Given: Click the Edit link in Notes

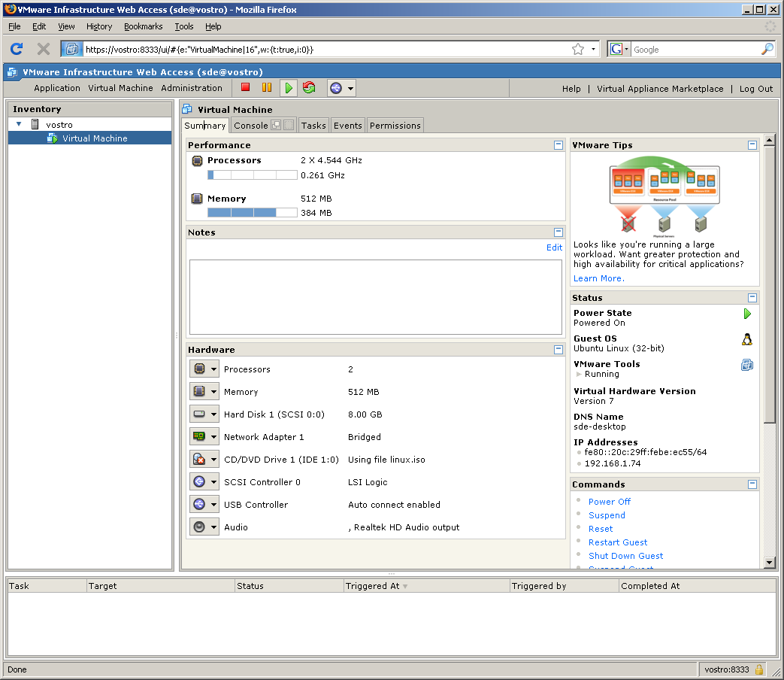Looking at the screenshot, I should pyautogui.click(x=554, y=247).
